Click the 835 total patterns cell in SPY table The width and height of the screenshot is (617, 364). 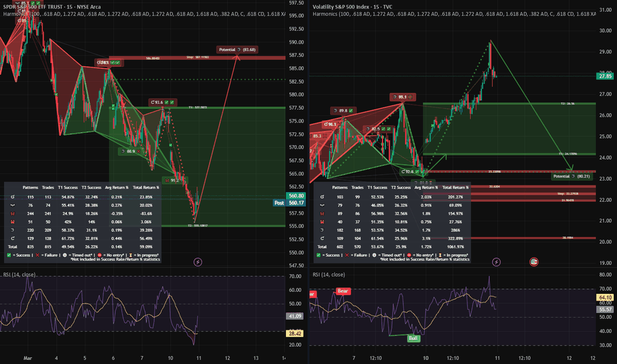[x=30, y=247]
